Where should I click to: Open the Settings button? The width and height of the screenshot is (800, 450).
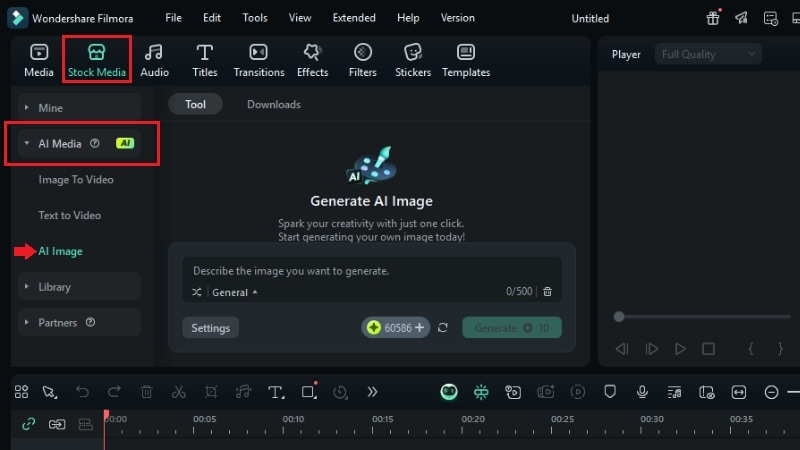tap(210, 328)
